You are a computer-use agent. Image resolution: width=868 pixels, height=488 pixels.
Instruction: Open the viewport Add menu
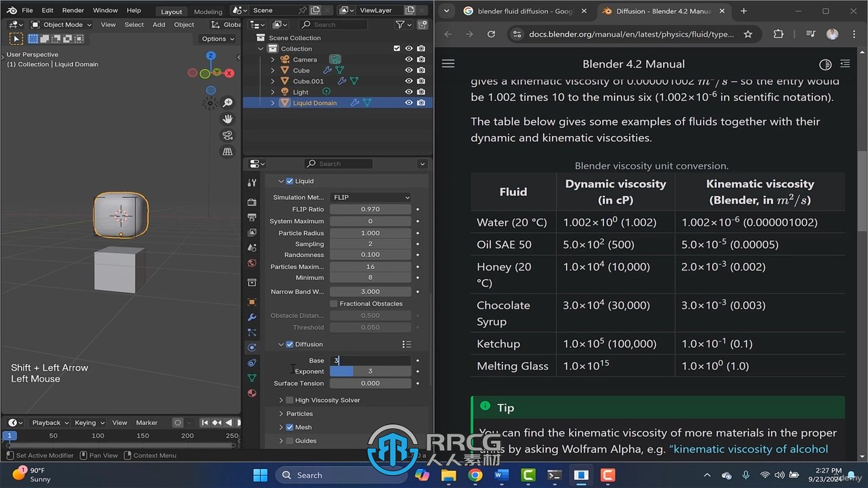(x=159, y=24)
